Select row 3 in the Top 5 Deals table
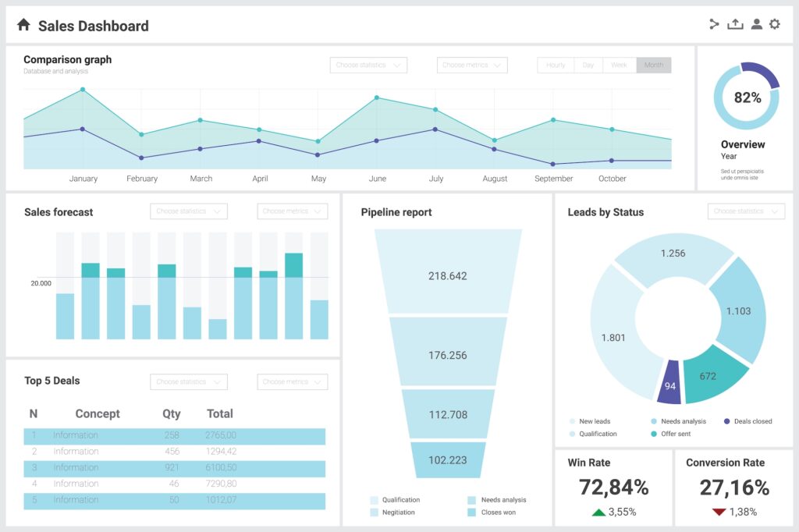Image resolution: width=799 pixels, height=532 pixels. [x=172, y=468]
